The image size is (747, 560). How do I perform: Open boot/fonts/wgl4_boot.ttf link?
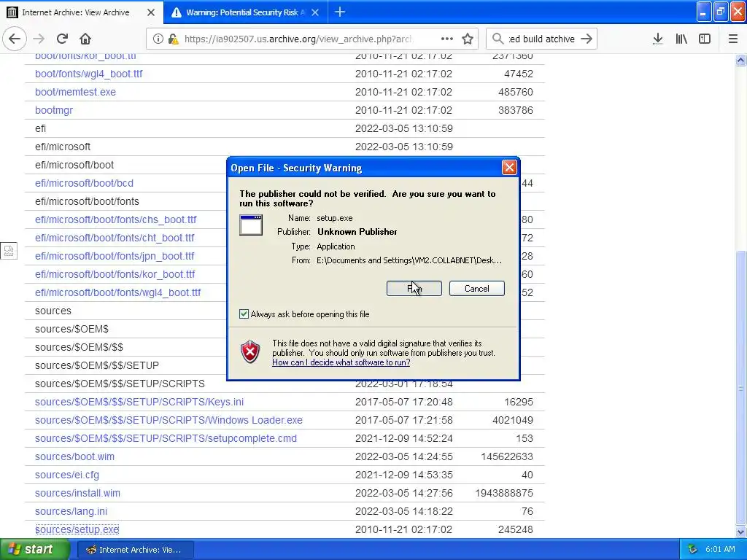[88, 74]
